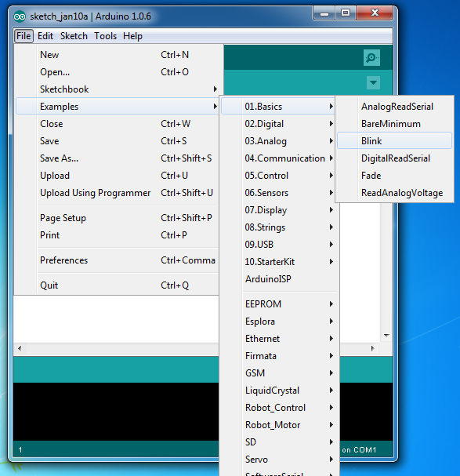Image resolution: width=460 pixels, height=476 pixels.
Task: Expand SD library examples
Action: (278, 442)
